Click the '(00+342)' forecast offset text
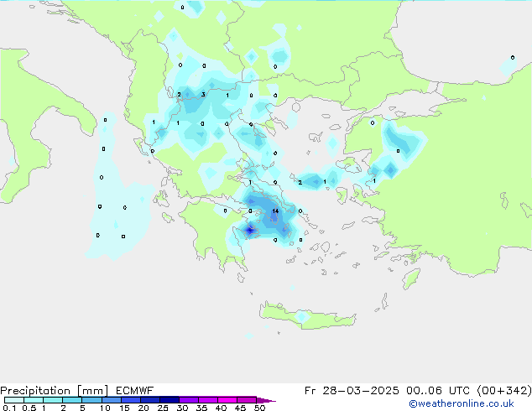The height and width of the screenshot is (411, 532). click(x=504, y=391)
